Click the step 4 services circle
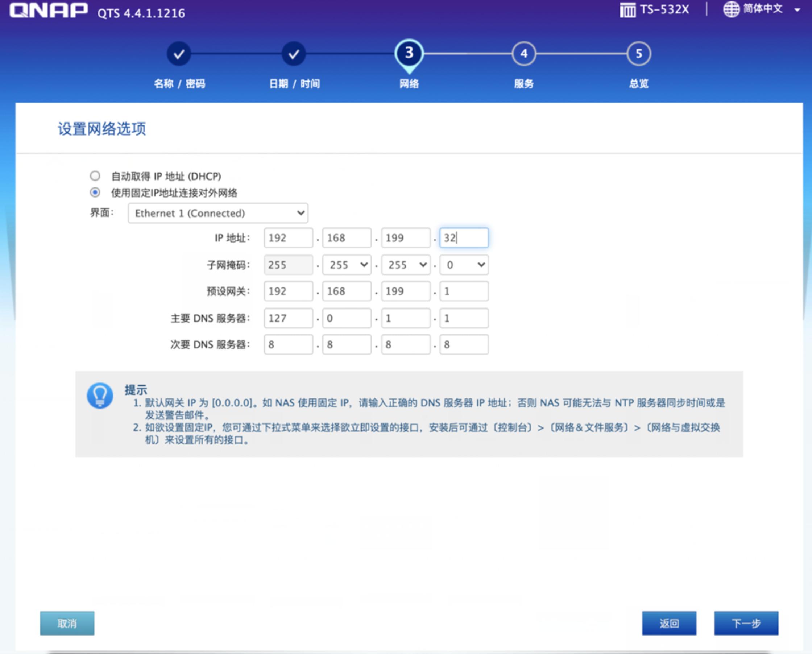 point(524,54)
